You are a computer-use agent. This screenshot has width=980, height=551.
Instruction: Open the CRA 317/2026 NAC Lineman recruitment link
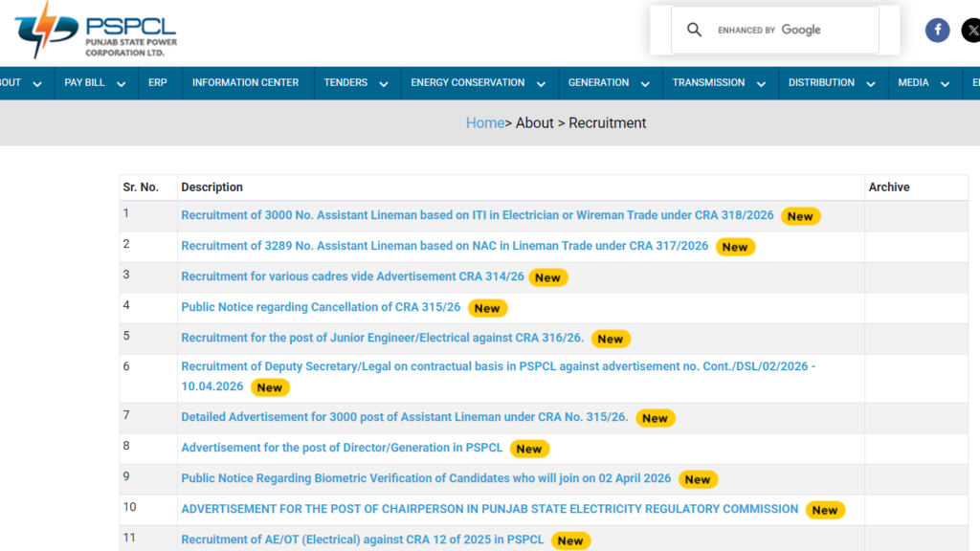point(444,246)
